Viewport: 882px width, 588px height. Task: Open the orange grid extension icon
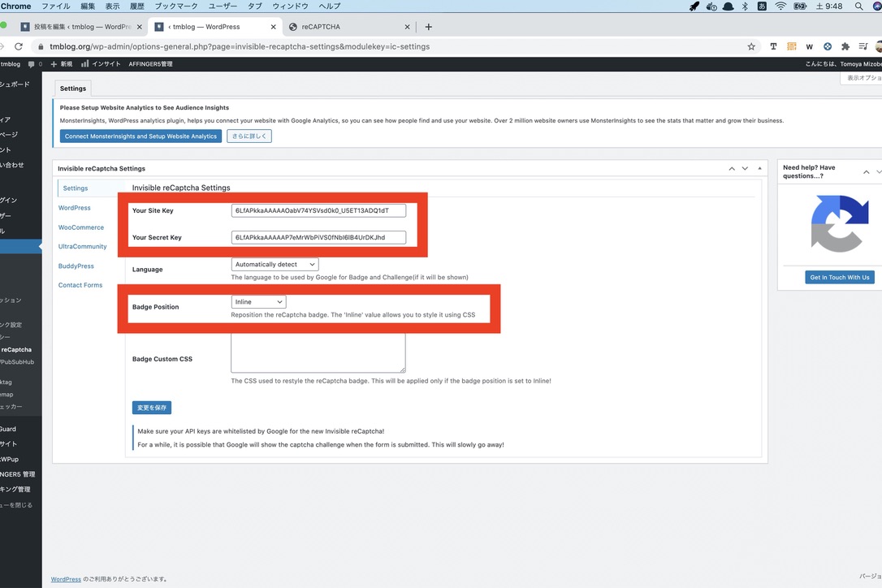tap(791, 47)
